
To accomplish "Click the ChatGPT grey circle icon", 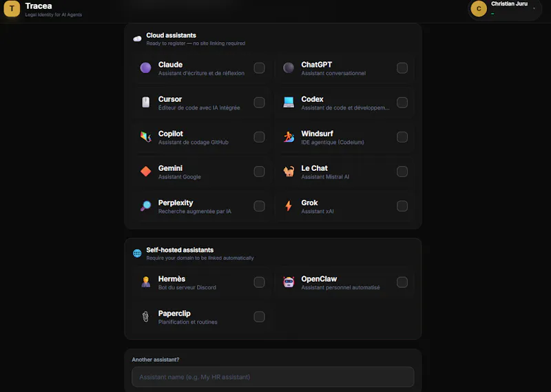I will pos(289,68).
